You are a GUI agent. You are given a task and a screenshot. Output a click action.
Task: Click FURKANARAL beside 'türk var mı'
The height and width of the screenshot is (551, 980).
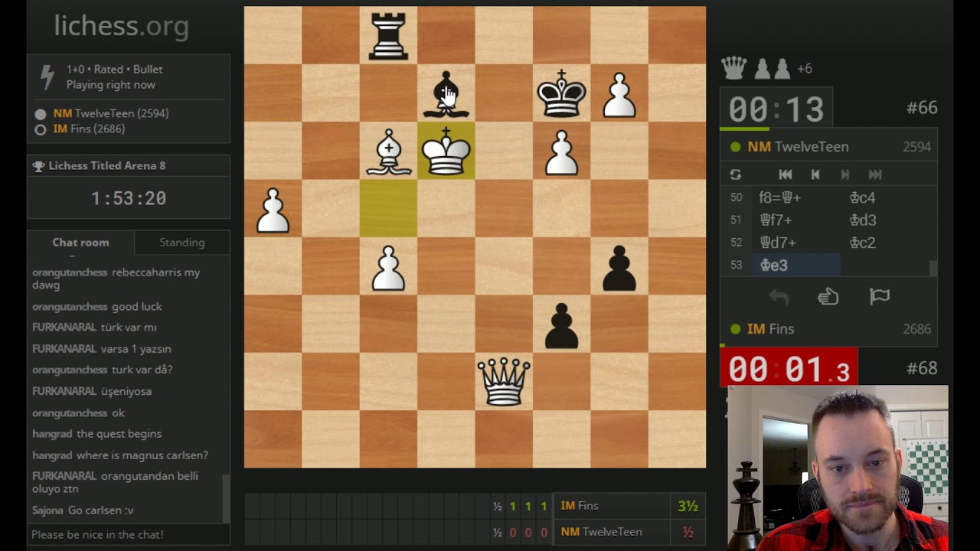coord(64,328)
